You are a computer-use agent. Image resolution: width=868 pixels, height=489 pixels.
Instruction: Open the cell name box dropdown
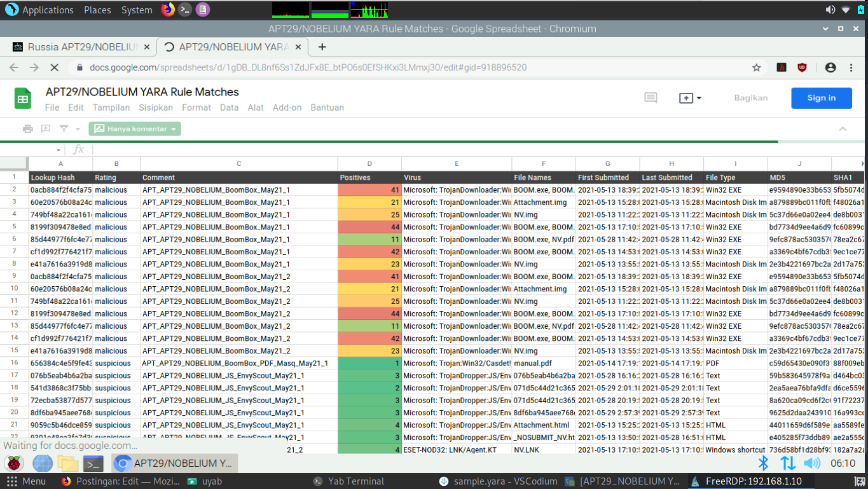(59, 150)
